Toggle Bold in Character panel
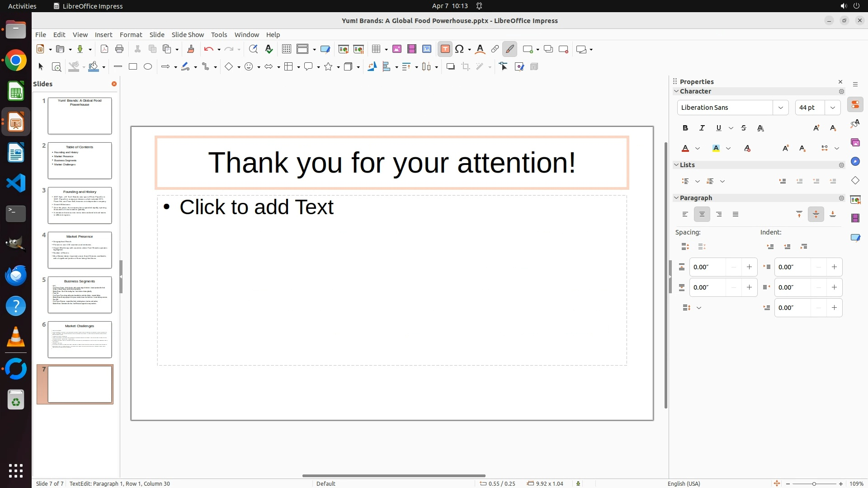Viewport: 868px width, 488px height. click(x=685, y=128)
